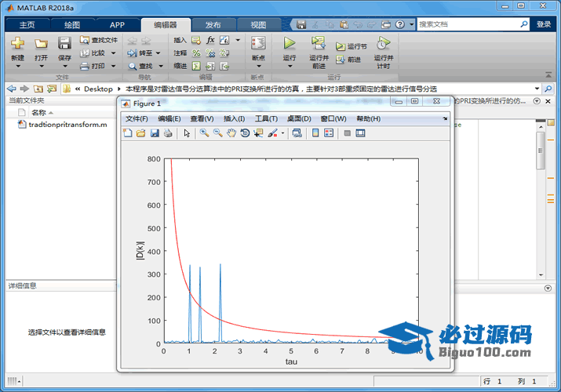
Task: Click the Open folder icon in ribbon
Action: (x=41, y=44)
